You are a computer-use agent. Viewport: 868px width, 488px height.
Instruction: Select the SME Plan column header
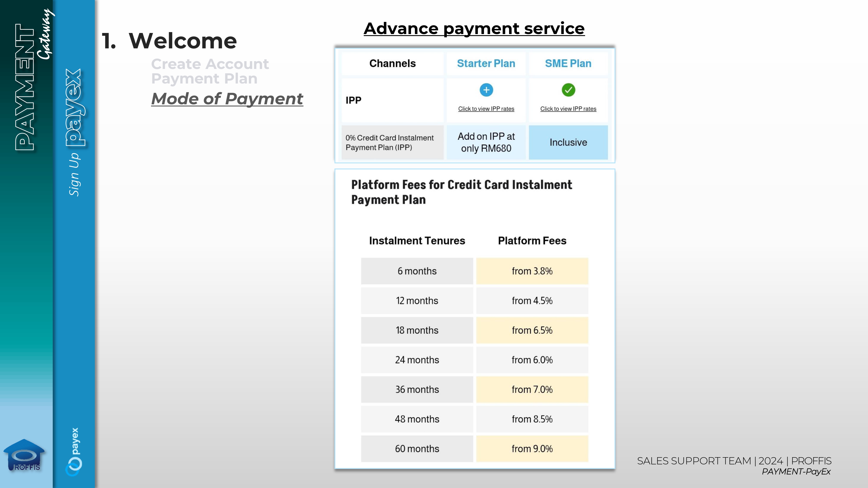tap(568, 63)
